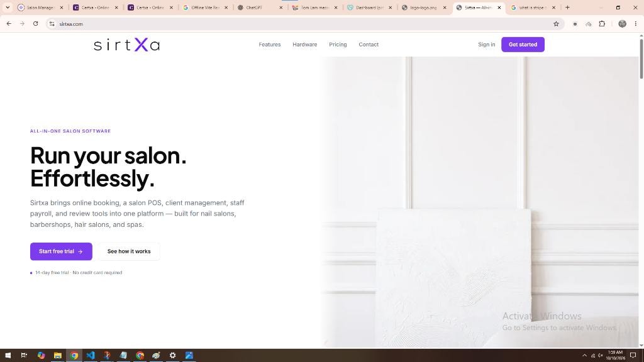
Task: Open the Paint palette app in taskbar
Action: (x=156, y=356)
